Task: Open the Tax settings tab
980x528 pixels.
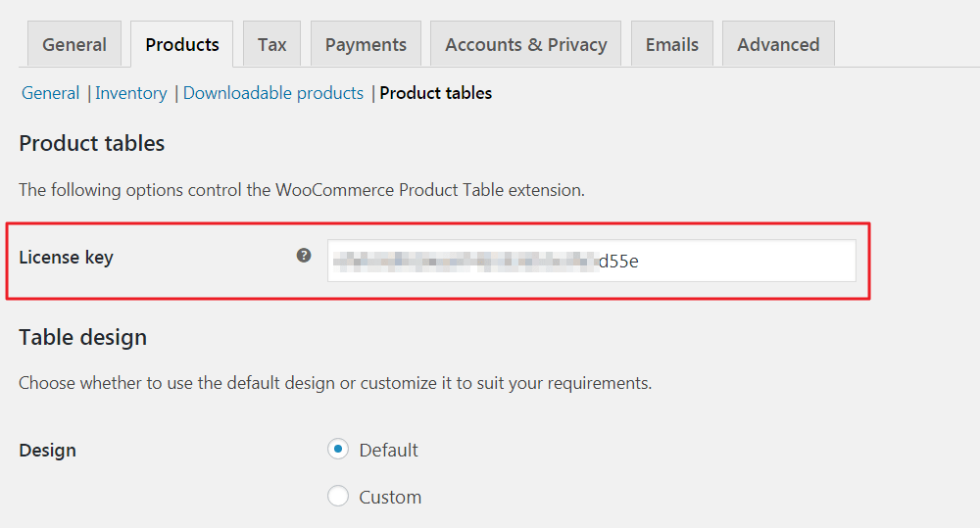Action: pos(272,45)
